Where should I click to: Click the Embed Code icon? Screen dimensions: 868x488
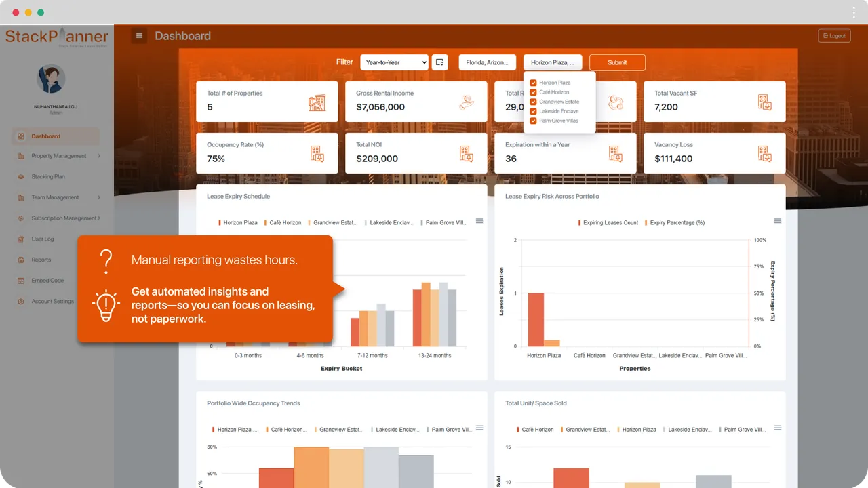[21, 280]
